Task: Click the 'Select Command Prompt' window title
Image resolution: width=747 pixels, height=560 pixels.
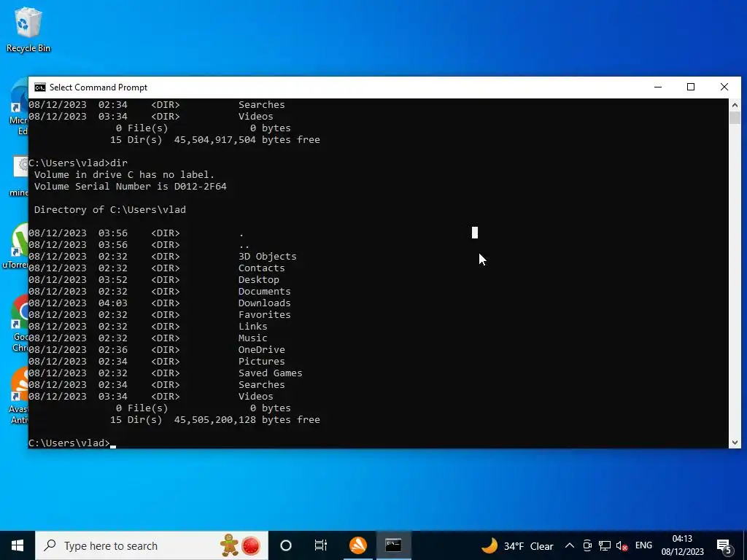Action: click(x=98, y=87)
